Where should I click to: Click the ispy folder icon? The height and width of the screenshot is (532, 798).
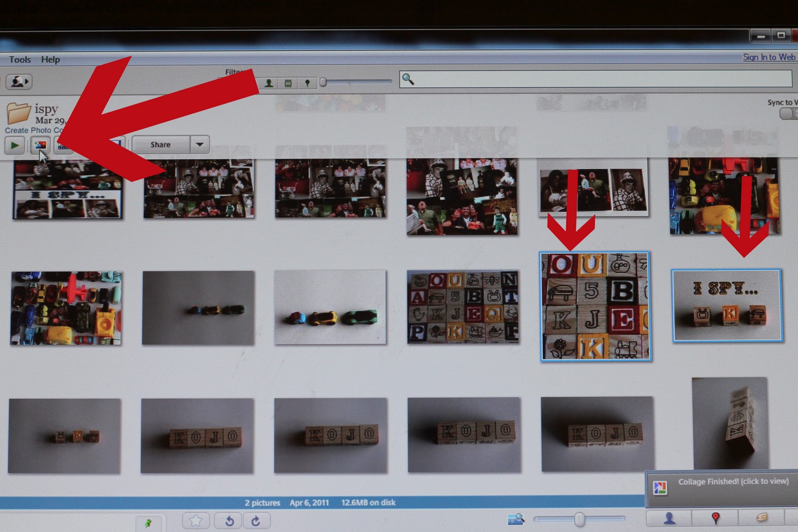click(x=18, y=113)
